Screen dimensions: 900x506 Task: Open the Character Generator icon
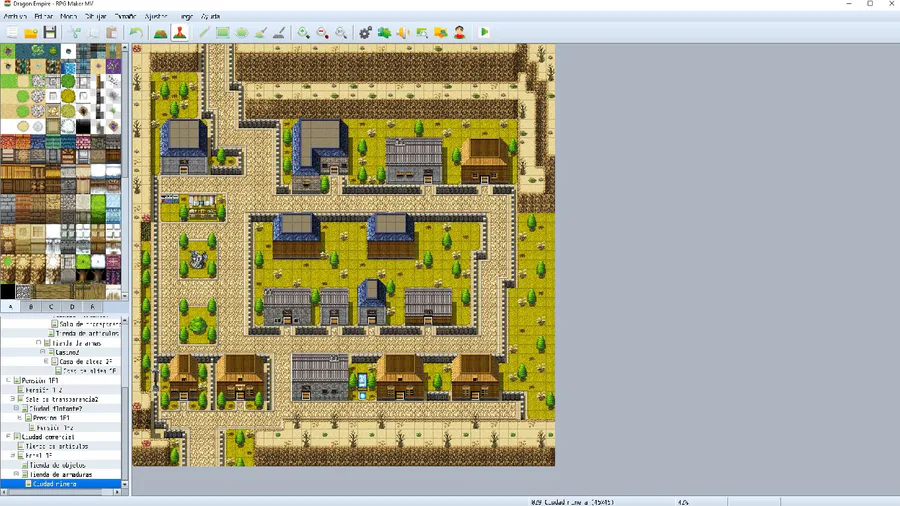click(x=459, y=33)
